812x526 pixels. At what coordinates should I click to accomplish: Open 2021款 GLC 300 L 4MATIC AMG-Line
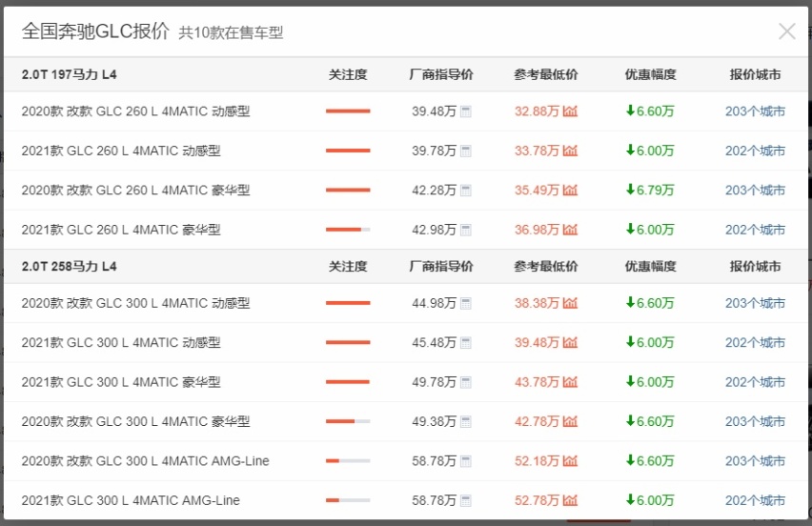click(131, 500)
